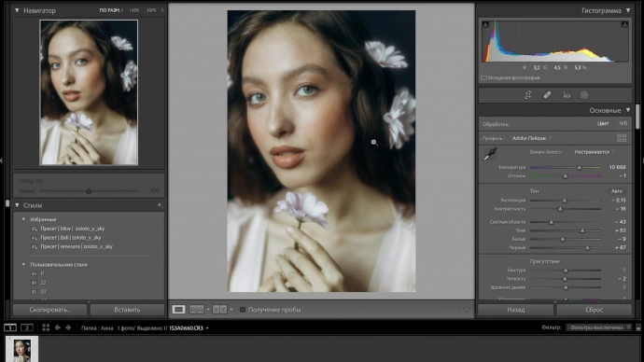Toggle the Получение пробы checkbox
Image resolution: width=644 pixels, height=362 pixels.
tap(243, 310)
